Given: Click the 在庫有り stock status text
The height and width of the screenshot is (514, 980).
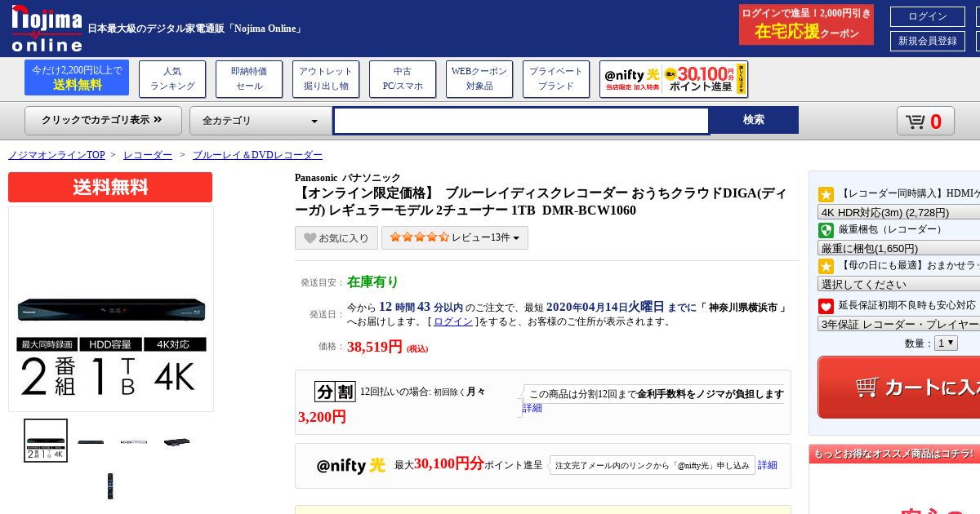Looking at the screenshot, I should click(372, 281).
